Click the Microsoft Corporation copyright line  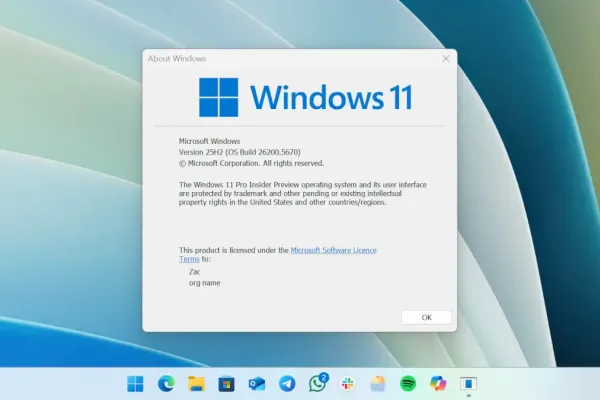pyautogui.click(x=251, y=163)
